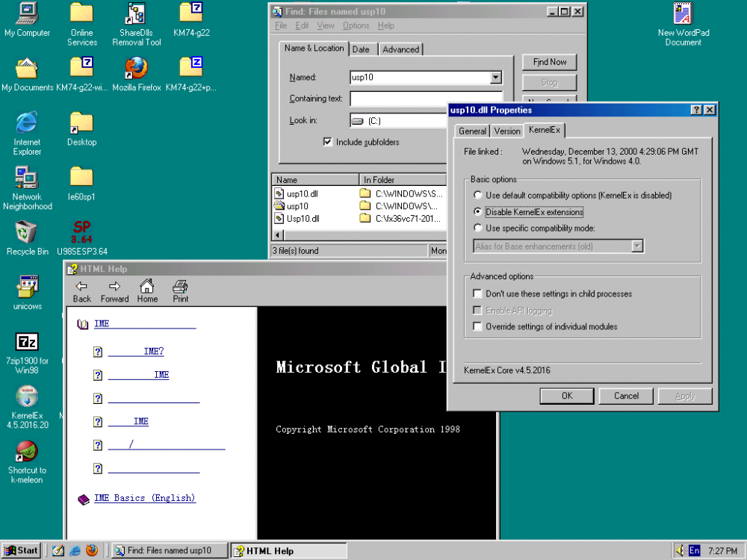Print the current help topic
747x560 pixels.
coord(179,291)
